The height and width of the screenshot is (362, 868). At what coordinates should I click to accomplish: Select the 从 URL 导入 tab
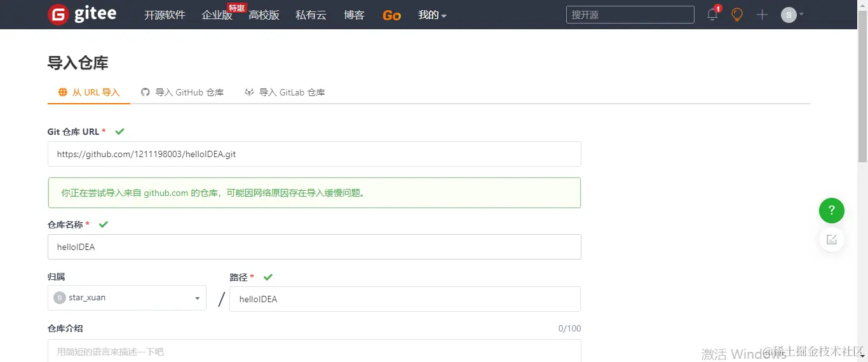(x=89, y=92)
